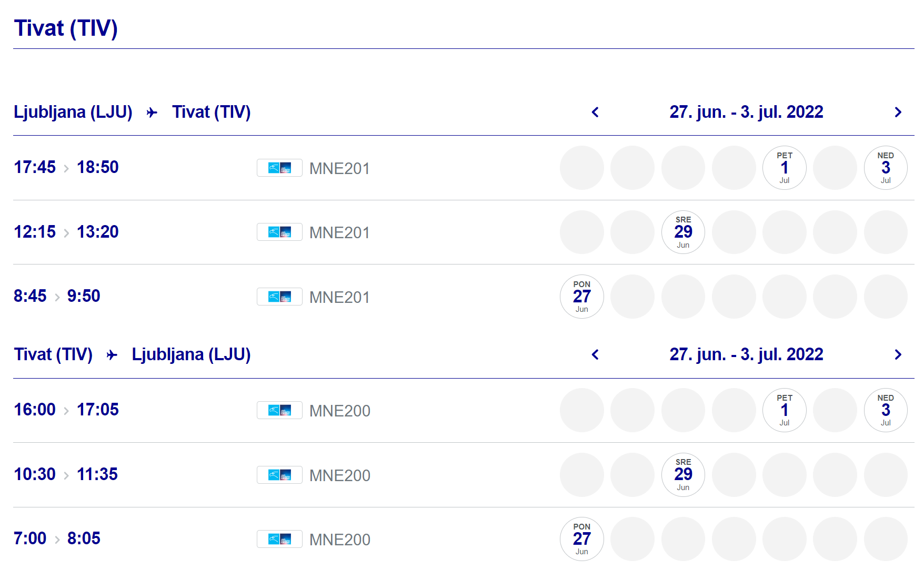The height and width of the screenshot is (580, 924).
Task: Go to previous week for Ljubljana–Tivat flights
Action: tap(595, 112)
